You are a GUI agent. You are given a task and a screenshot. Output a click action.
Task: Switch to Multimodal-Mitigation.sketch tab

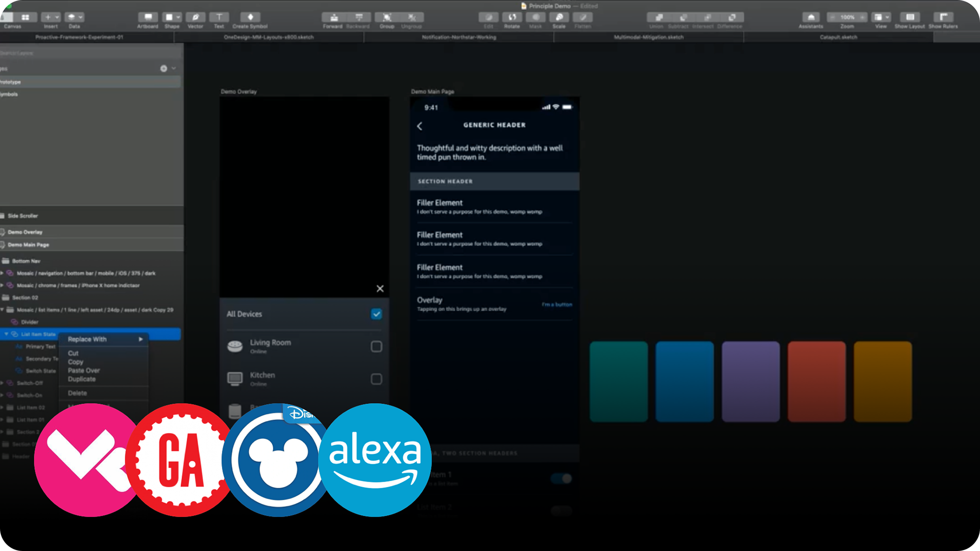pyautogui.click(x=649, y=37)
